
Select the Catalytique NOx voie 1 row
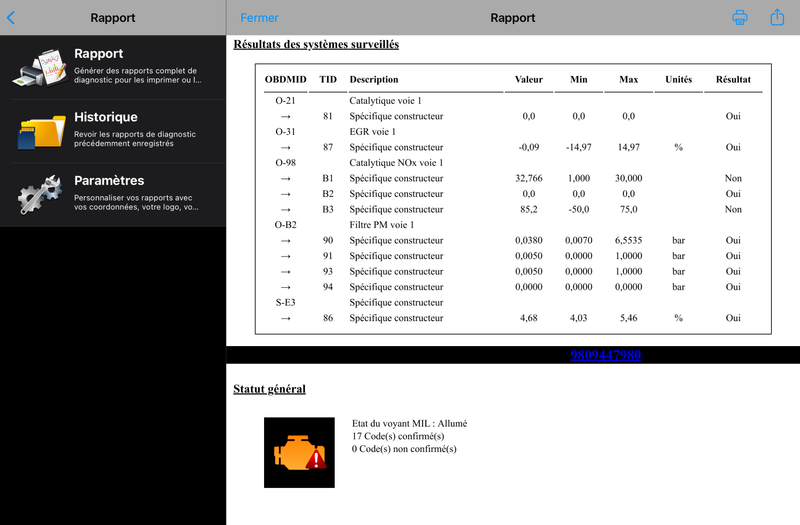[x=513, y=163]
